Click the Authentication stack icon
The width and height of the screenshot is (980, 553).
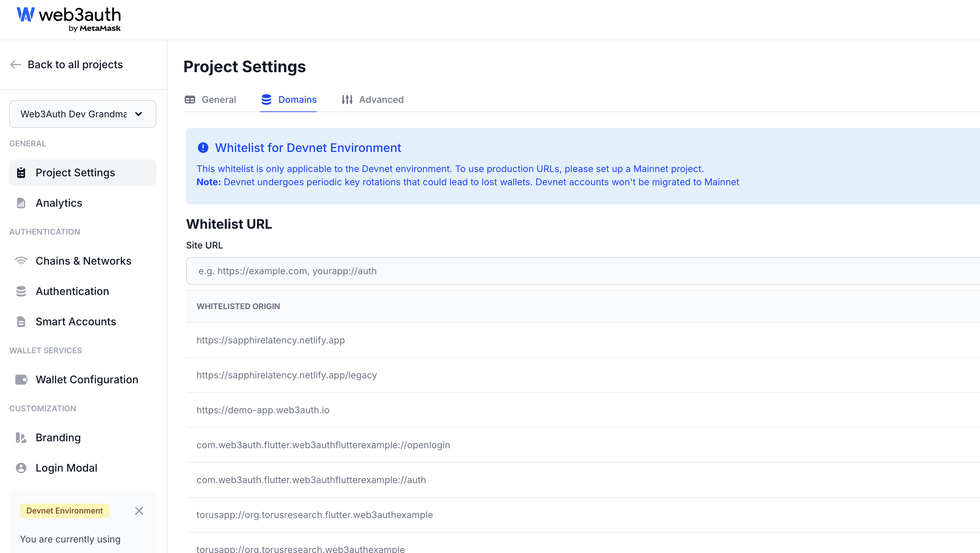pos(21,291)
